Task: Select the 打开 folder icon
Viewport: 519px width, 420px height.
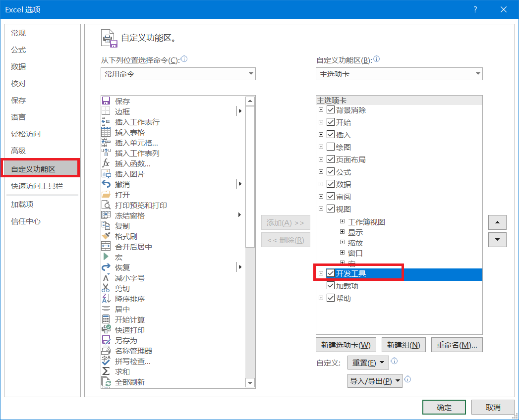Action: coord(106,195)
